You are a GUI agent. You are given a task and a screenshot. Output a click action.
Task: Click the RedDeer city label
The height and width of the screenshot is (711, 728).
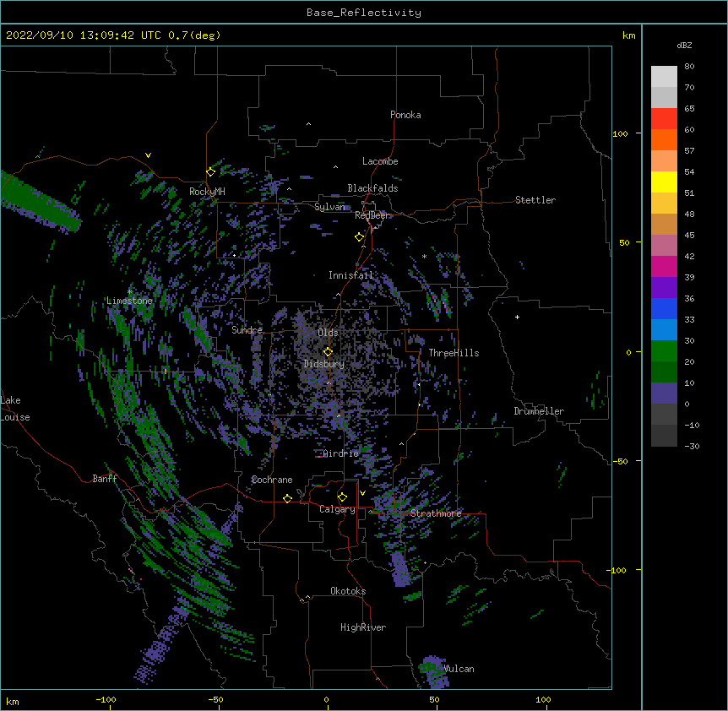[372, 215]
